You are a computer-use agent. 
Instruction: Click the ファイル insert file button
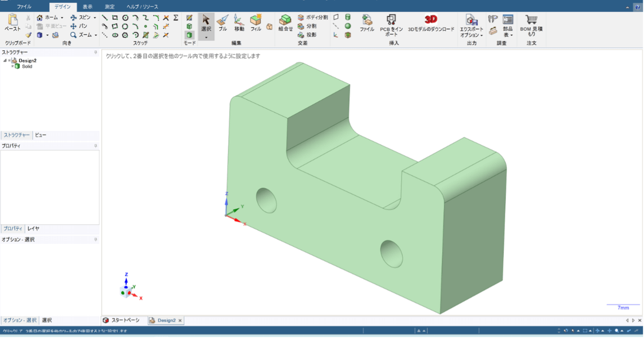[367, 23]
